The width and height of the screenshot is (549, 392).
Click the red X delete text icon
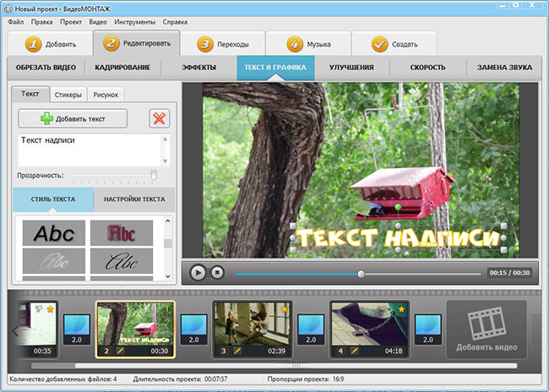(160, 118)
